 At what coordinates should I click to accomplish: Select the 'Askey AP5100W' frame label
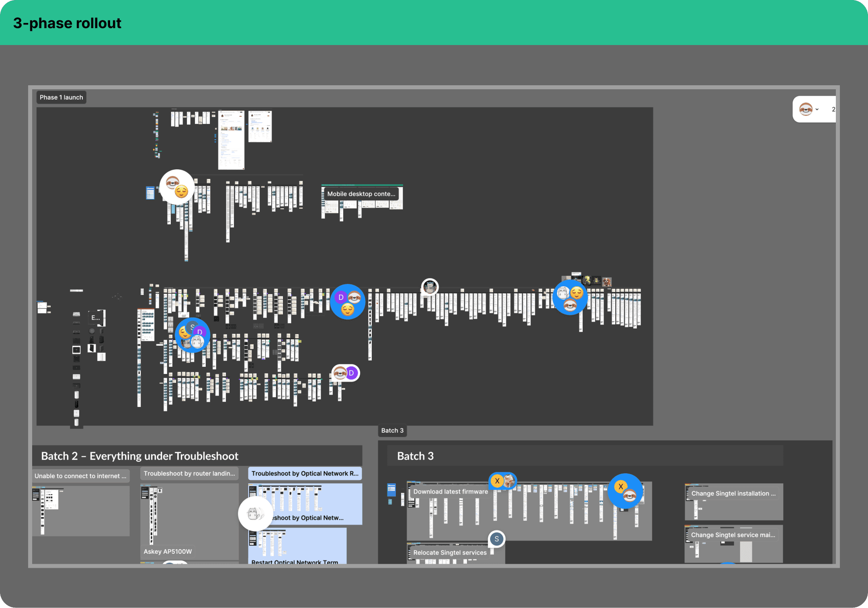click(168, 552)
